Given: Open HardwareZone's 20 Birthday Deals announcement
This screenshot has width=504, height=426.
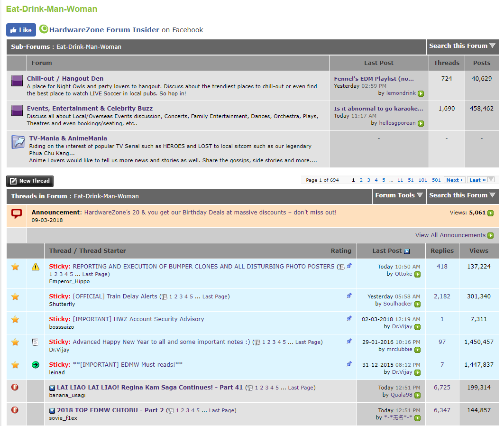Looking at the screenshot, I should click(210, 213).
